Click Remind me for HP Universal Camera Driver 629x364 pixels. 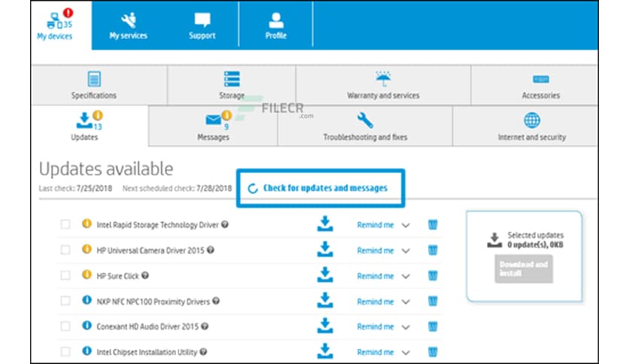(375, 250)
